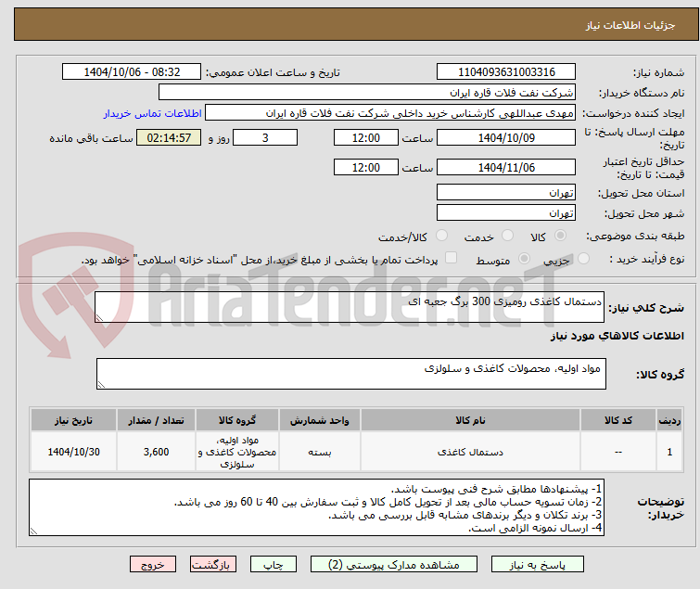Image resolution: width=700 pixels, height=589 pixels.
Task: Click the resize handle of شرح کلی نیاز box
Action: pos(99,318)
